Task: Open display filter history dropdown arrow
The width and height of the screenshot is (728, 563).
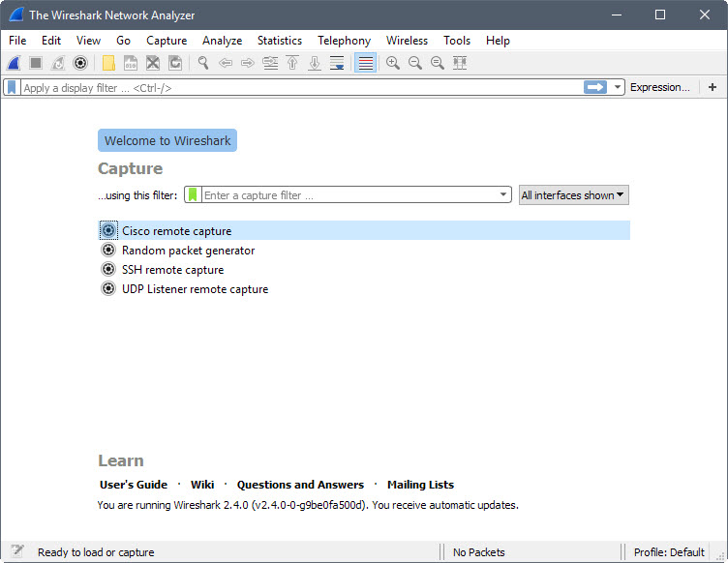Action: 617,87
